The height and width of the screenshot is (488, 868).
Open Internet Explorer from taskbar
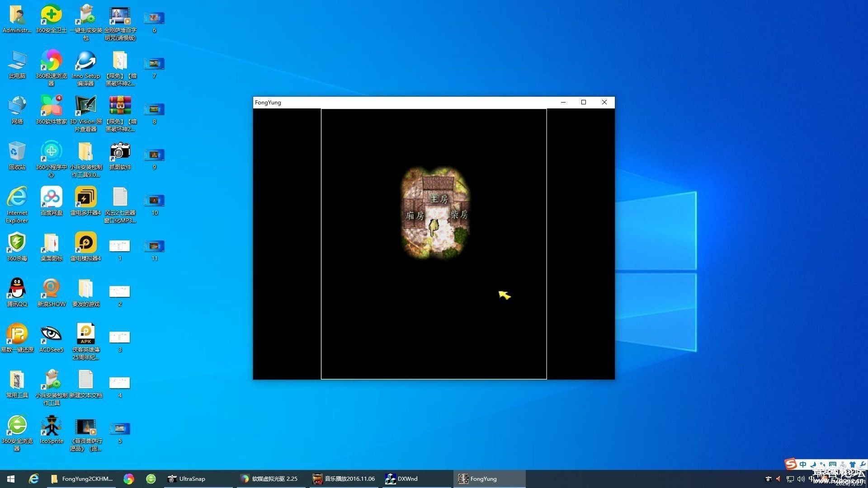coord(34,479)
